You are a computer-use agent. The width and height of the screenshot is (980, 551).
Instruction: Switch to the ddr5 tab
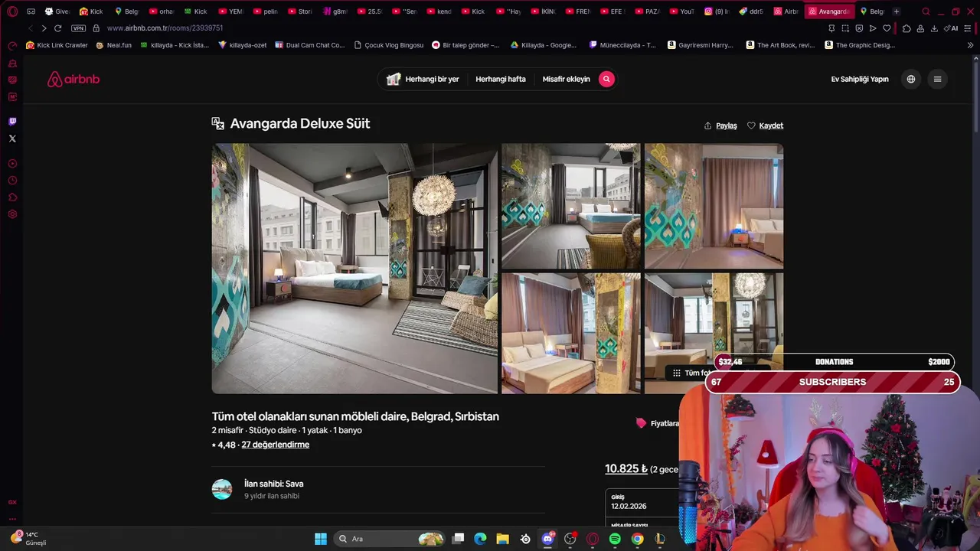click(751, 11)
